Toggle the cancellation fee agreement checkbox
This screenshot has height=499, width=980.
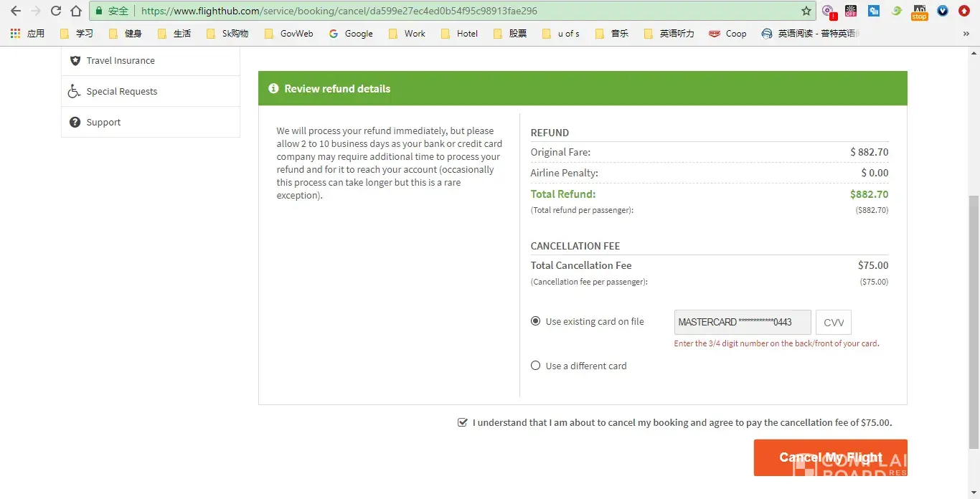tap(463, 422)
